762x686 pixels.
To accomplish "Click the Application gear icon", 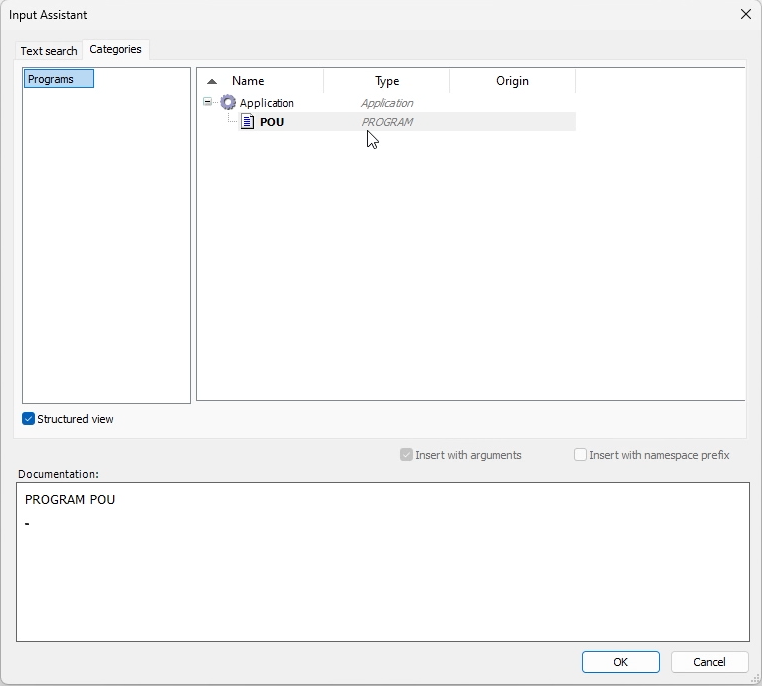I will (x=227, y=103).
